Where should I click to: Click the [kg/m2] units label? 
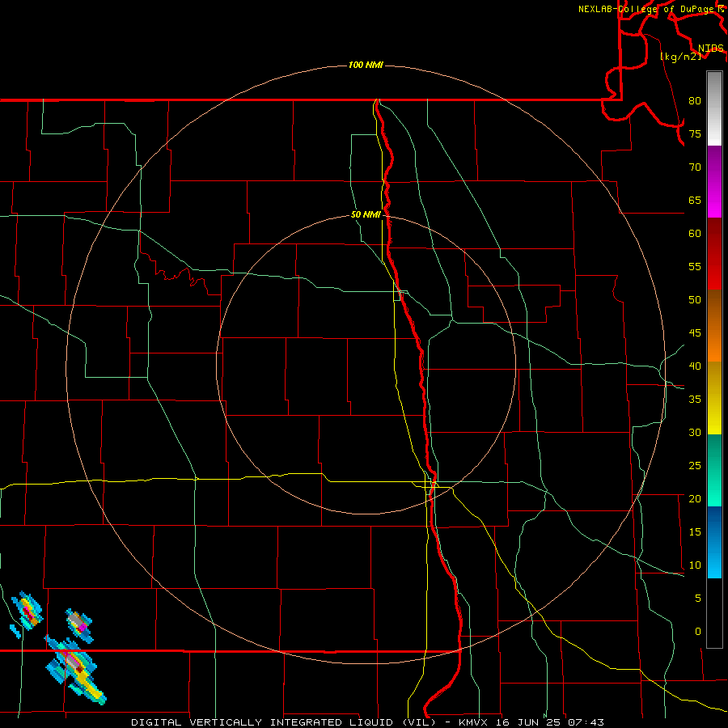[680, 56]
